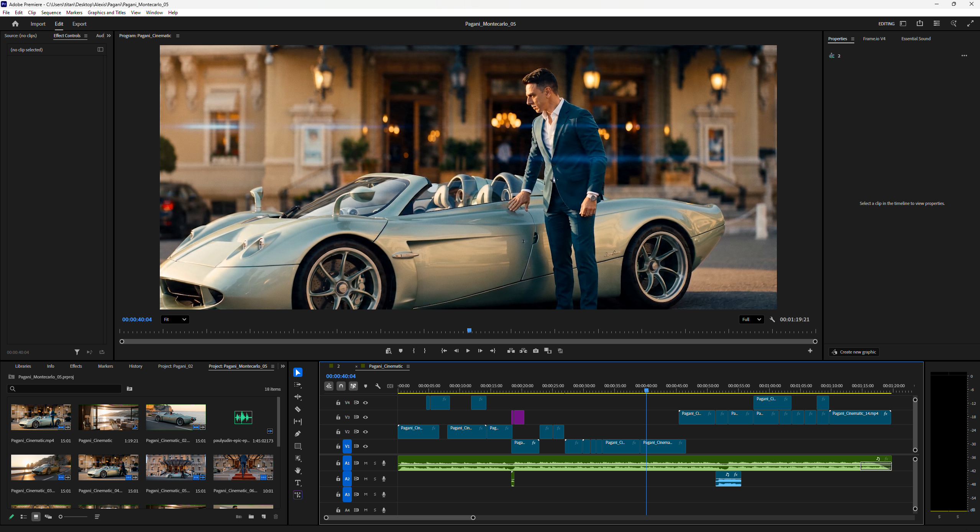Screen dimensions: 980x532
Task: Switch Project panel to list view
Action: (24, 517)
